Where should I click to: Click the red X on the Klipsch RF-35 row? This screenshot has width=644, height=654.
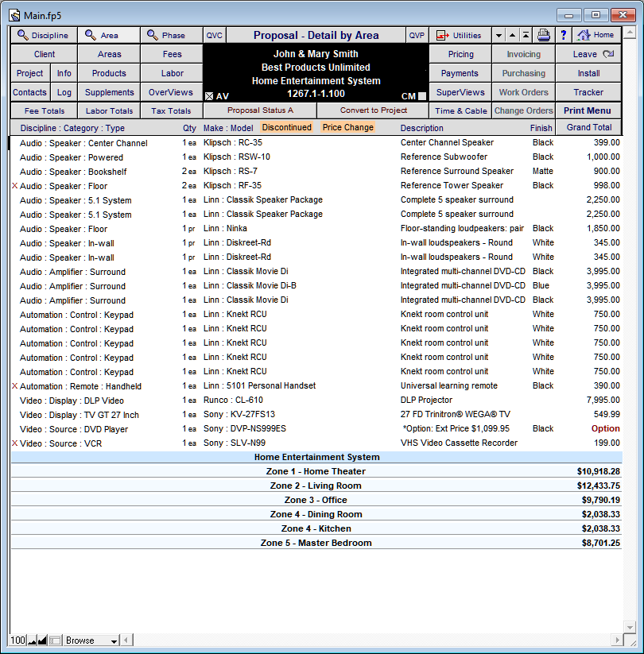coord(14,186)
